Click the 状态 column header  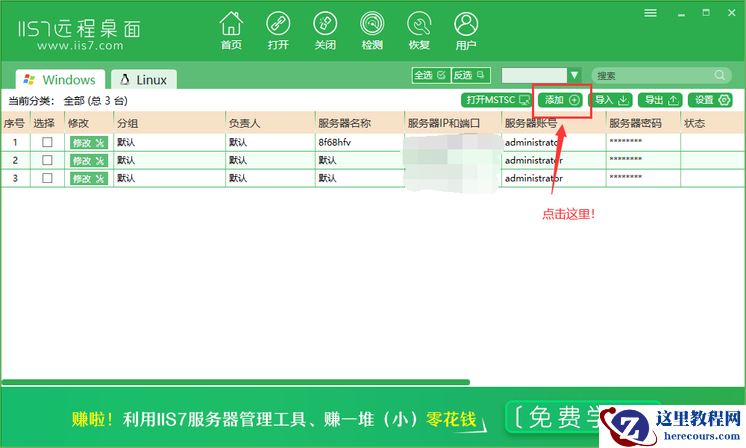point(712,123)
